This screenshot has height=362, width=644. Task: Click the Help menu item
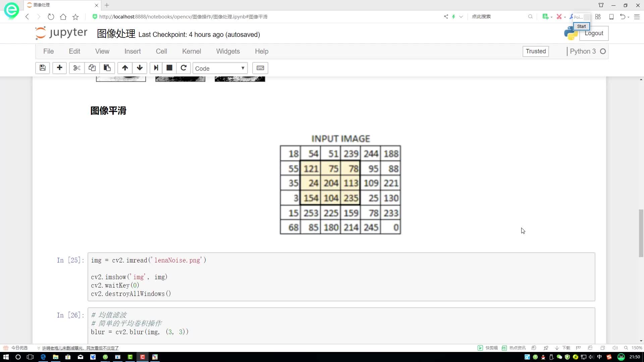pos(261,51)
